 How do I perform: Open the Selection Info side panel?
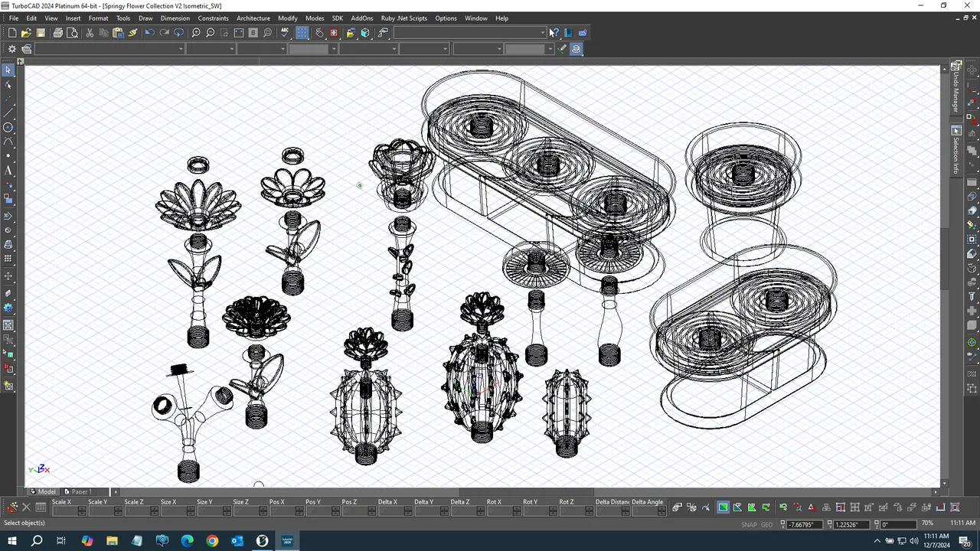[956, 151]
